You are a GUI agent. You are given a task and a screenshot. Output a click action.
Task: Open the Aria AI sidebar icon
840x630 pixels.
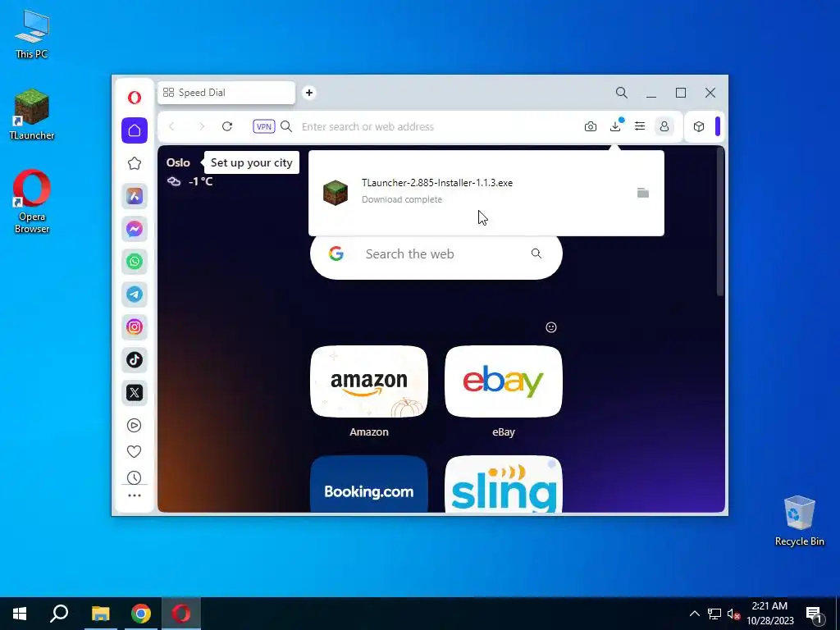pyautogui.click(x=135, y=196)
